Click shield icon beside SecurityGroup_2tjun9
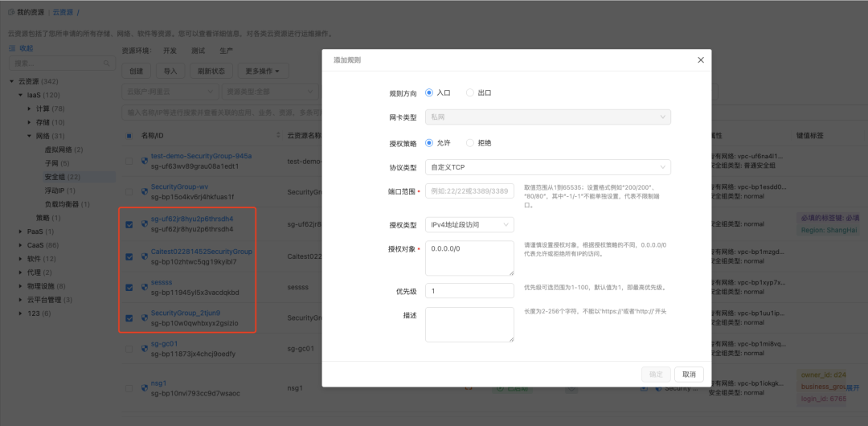 coord(145,317)
